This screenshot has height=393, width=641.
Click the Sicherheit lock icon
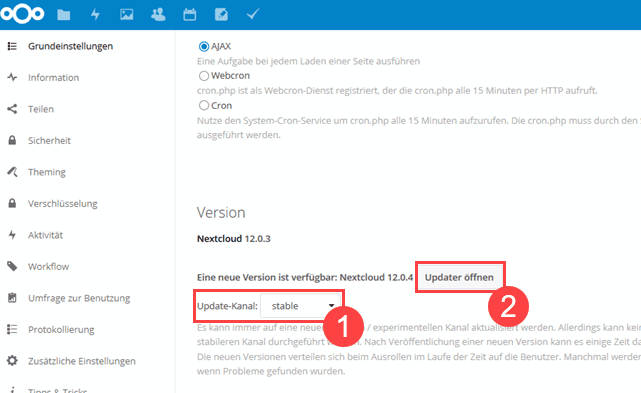pos(12,140)
